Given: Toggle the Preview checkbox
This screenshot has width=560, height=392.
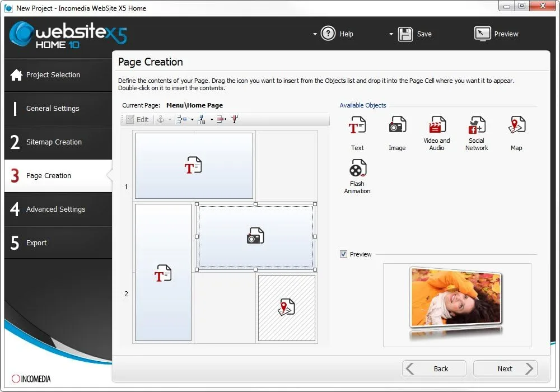Looking at the screenshot, I should tap(344, 254).
